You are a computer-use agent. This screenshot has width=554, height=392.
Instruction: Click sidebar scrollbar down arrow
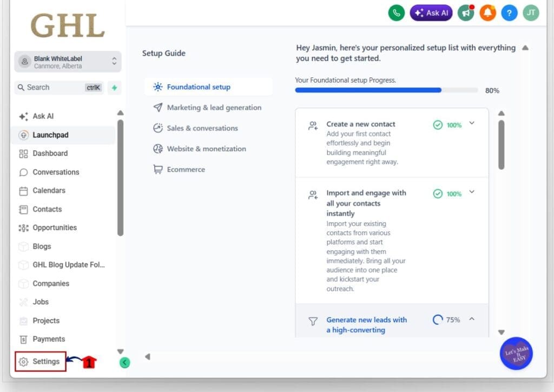(121, 351)
